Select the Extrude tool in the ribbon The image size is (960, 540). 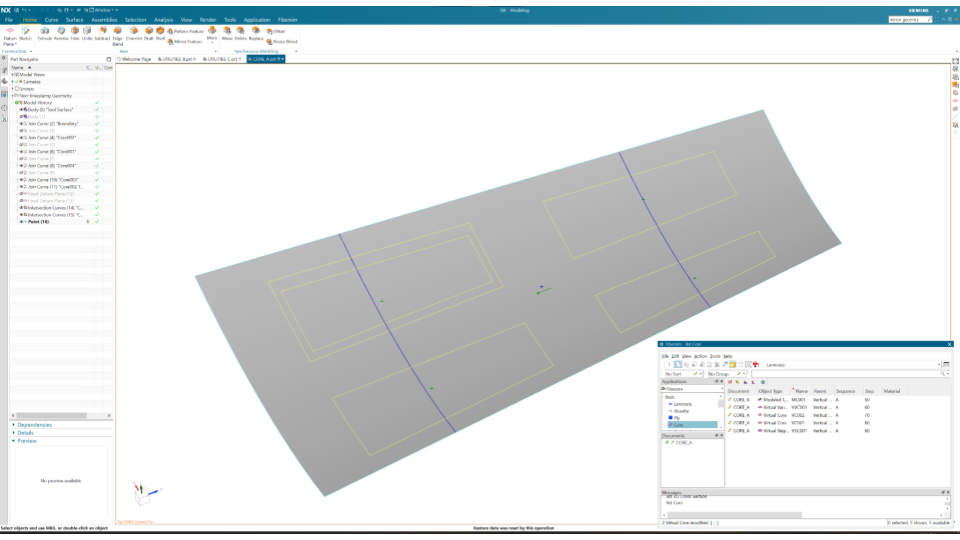click(45, 33)
